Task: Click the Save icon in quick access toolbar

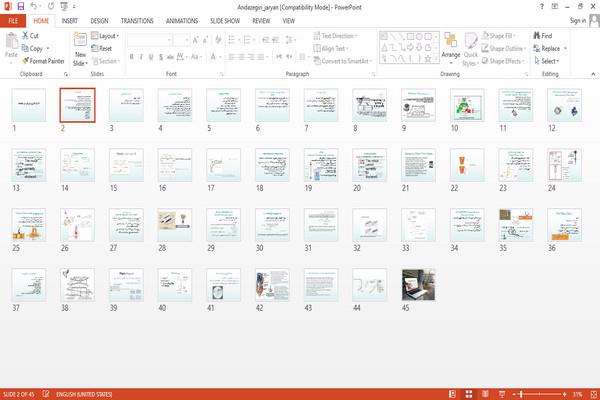Action: (21, 6)
